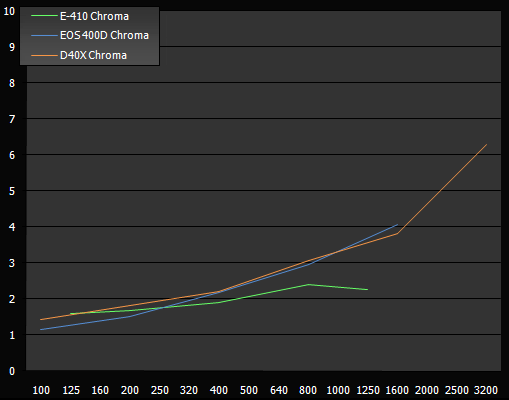This screenshot has width=509, height=400.
Task: Click the 3200 label on the x-axis
Action: (486, 390)
